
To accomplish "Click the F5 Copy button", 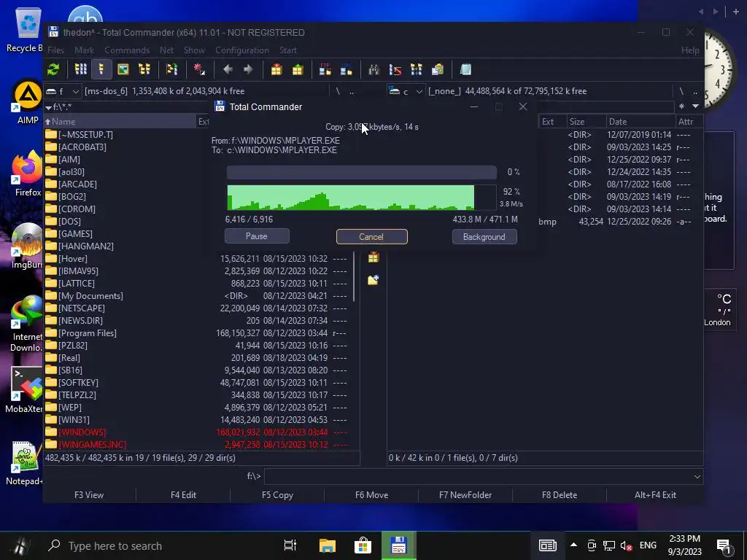I will tap(277, 495).
